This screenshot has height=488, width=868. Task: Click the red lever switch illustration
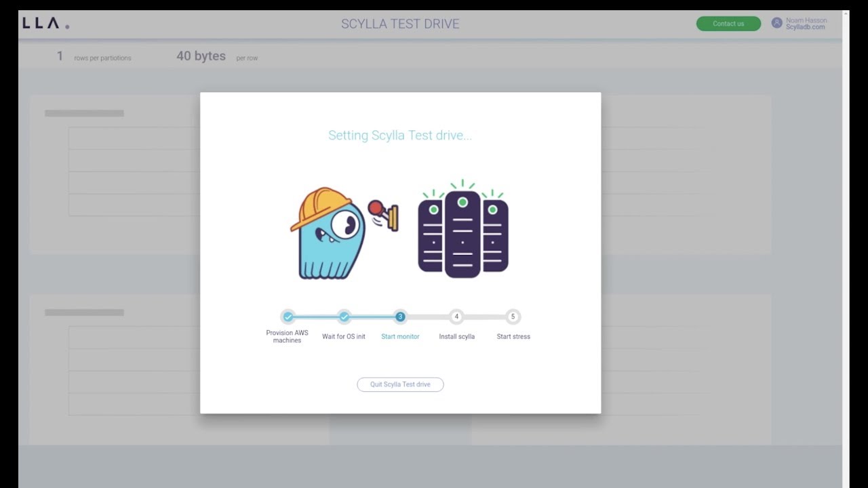pos(383,214)
